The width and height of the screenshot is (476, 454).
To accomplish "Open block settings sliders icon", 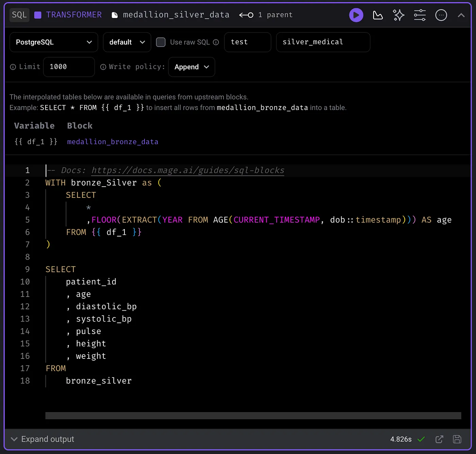I will [x=420, y=15].
